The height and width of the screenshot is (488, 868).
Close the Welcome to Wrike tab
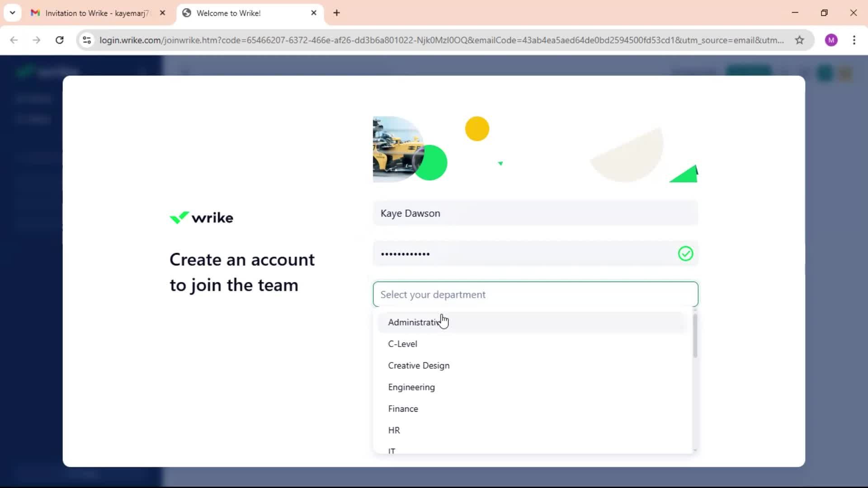point(314,13)
